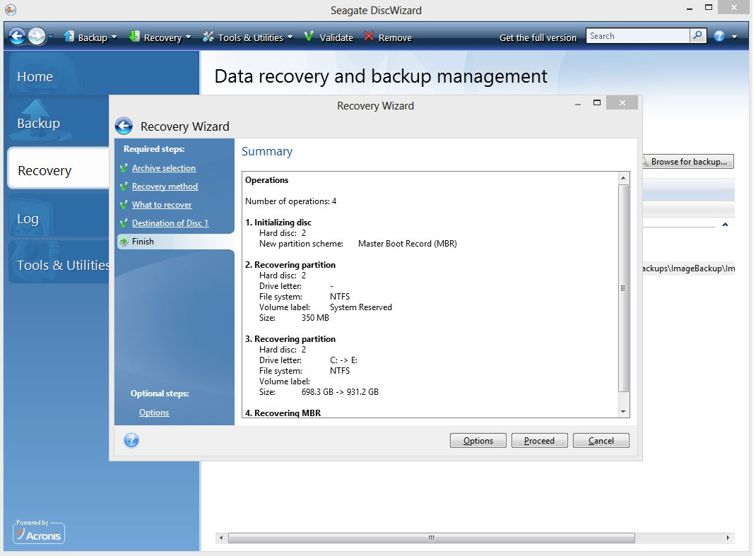This screenshot has height=556, width=756.
Task: Click in the Search input field
Action: (x=637, y=36)
